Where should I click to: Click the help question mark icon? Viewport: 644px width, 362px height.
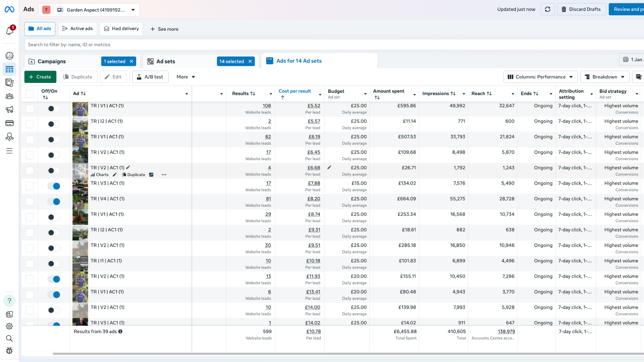(x=9, y=301)
